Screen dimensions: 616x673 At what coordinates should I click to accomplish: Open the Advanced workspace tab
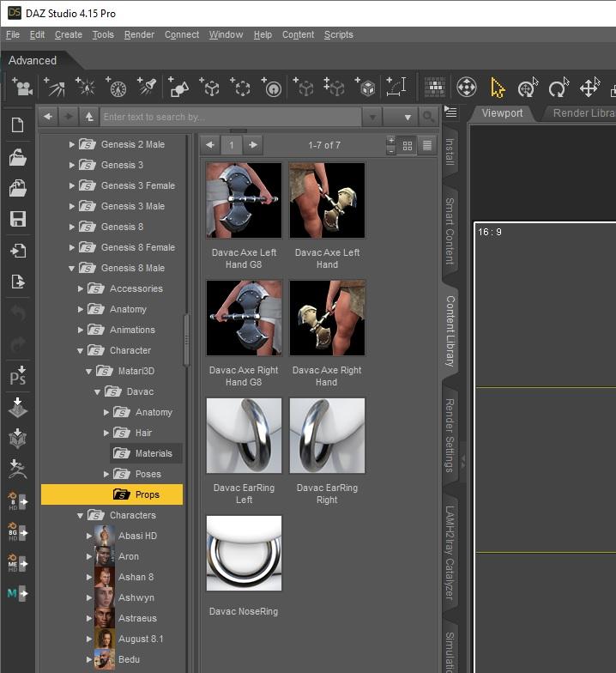33,60
